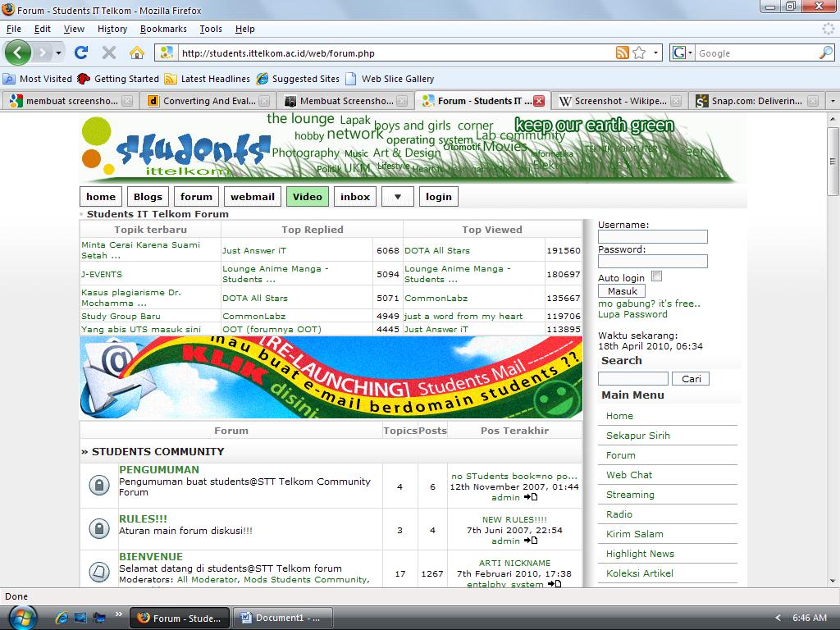
Task: Click the Forward navigation arrow
Action: click(x=43, y=52)
